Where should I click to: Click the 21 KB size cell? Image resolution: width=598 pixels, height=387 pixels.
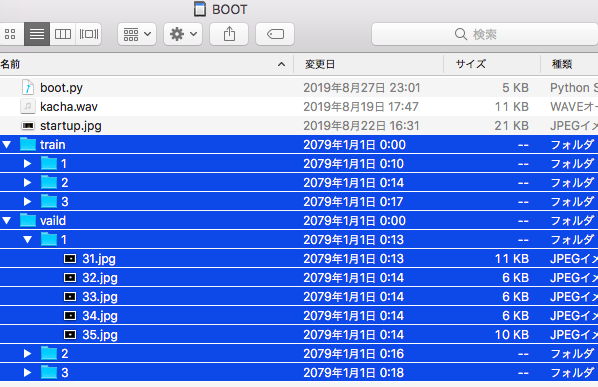click(511, 126)
